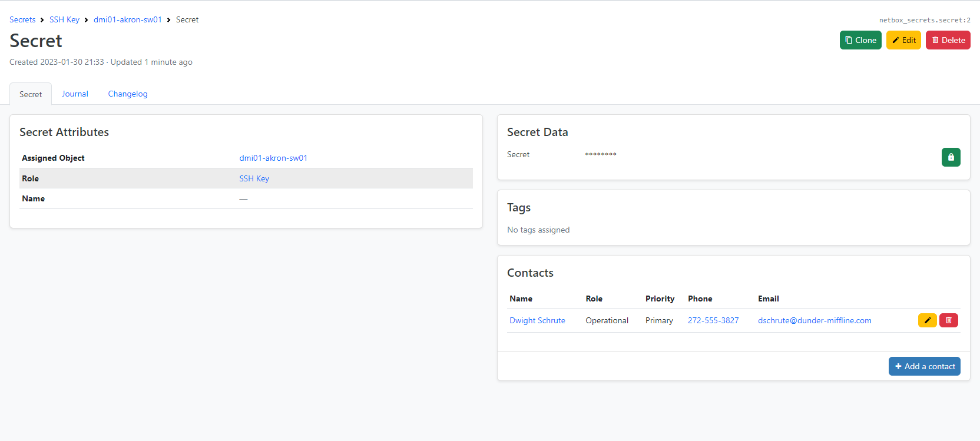Go to Secrets in the breadcrumb
The width and height of the screenshot is (980, 441).
click(22, 19)
